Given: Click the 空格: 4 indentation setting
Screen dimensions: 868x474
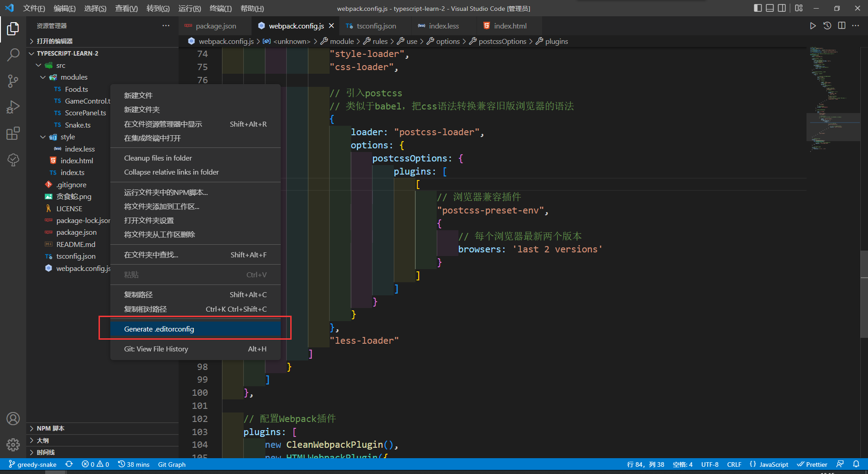Looking at the screenshot, I should point(683,465).
